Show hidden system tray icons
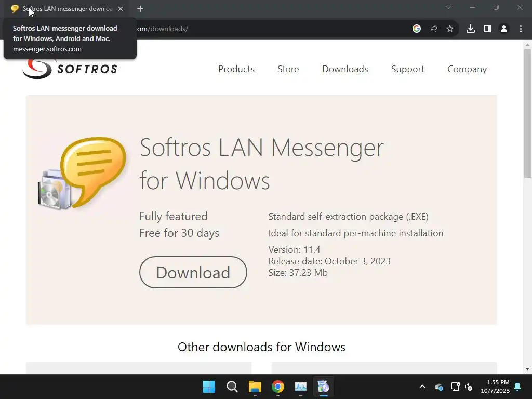The height and width of the screenshot is (399, 532). coord(422,387)
